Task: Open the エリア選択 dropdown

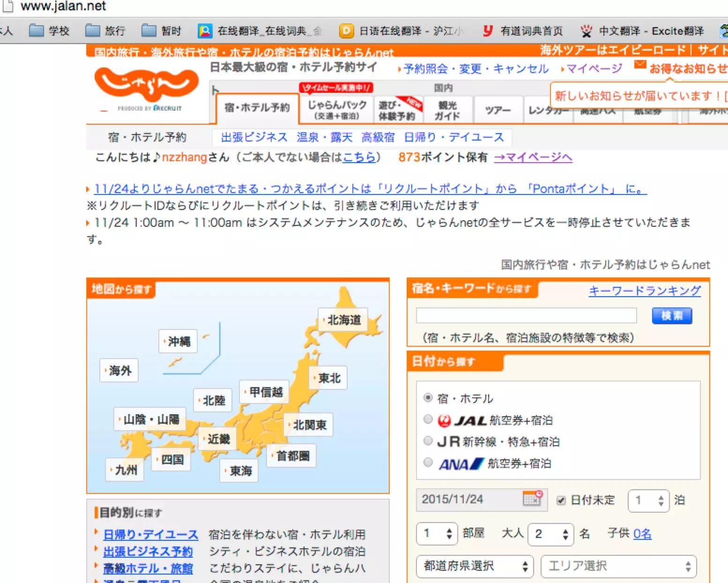Action: [619, 566]
